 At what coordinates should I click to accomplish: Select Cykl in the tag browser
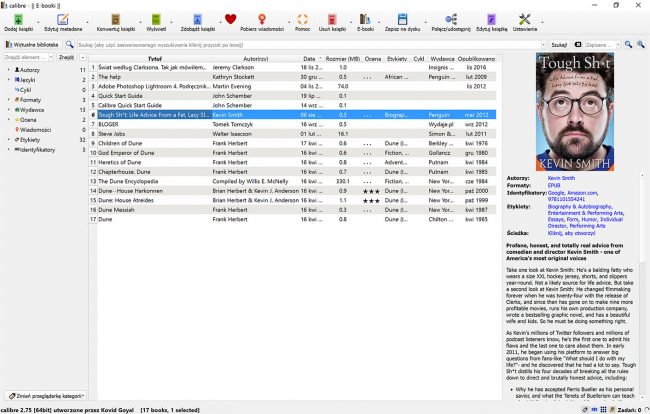[25, 90]
